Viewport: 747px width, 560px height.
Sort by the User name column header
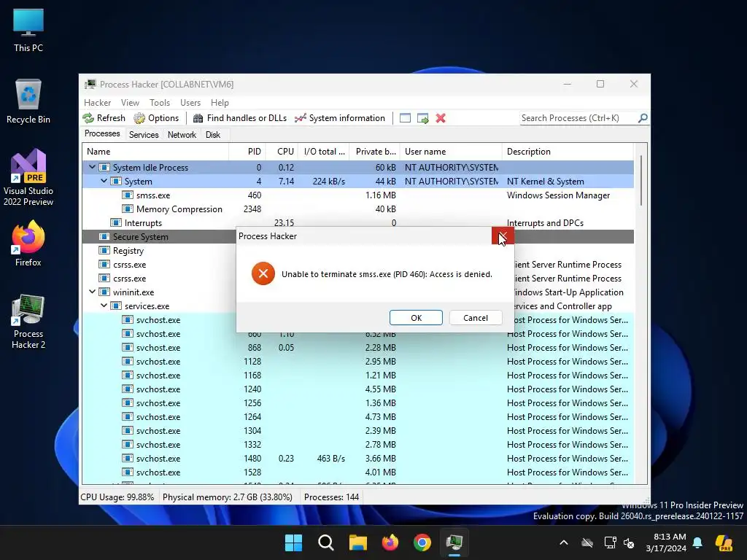tap(451, 152)
